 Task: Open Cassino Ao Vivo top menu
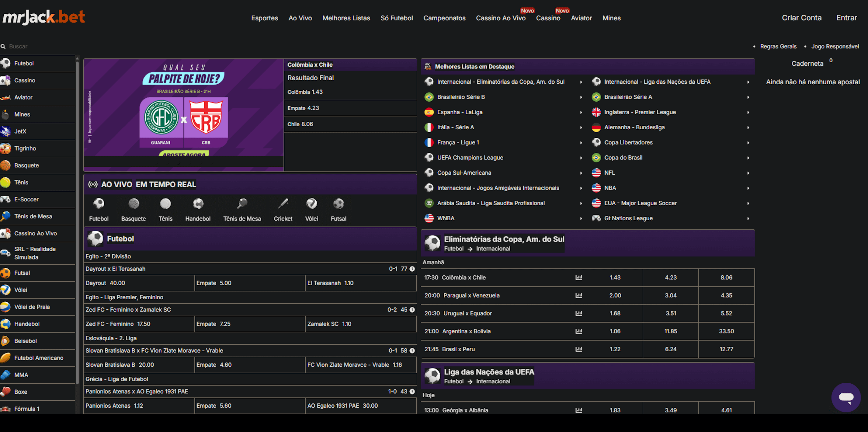pos(501,18)
